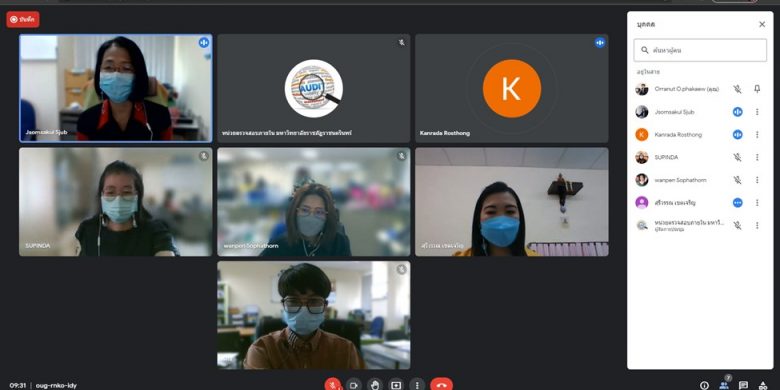Select SUPINDA's video tile

[115, 202]
